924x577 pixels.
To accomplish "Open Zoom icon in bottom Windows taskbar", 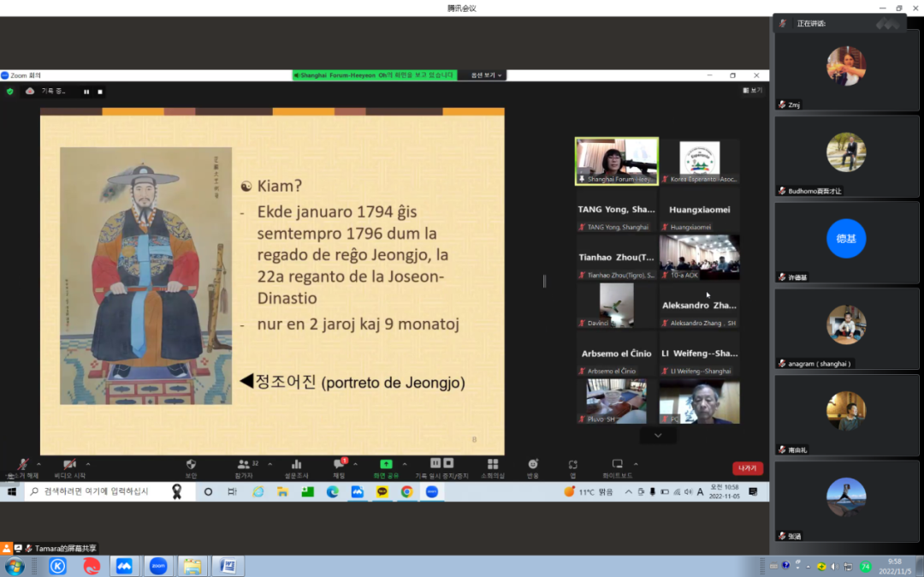I will (158, 567).
